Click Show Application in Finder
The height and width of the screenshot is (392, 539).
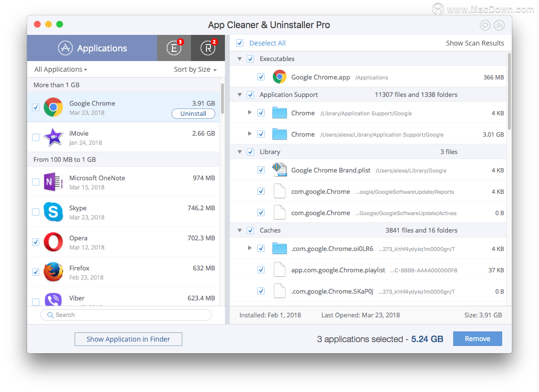click(x=128, y=339)
